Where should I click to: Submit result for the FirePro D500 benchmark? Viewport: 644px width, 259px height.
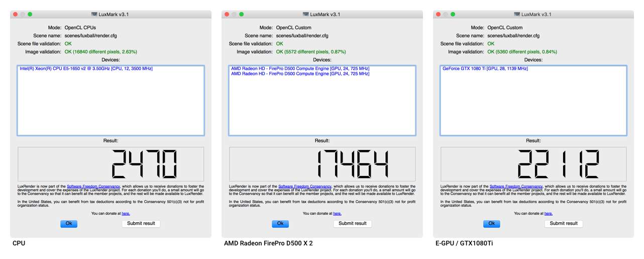click(x=353, y=224)
